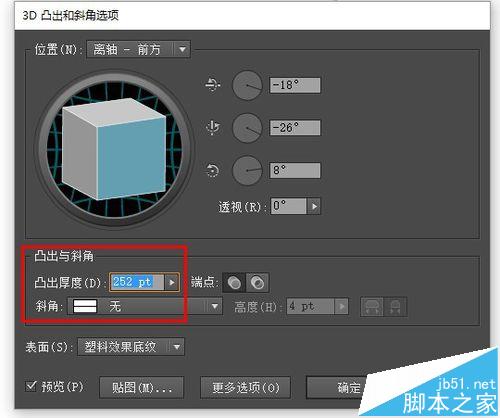Click the 凸出厚度 252 pt field
The height and width of the screenshot is (418, 500).
pyautogui.click(x=137, y=282)
